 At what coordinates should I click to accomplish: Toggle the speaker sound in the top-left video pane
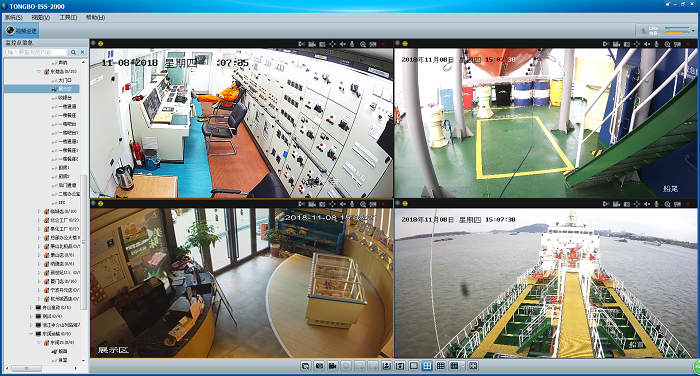point(342,44)
